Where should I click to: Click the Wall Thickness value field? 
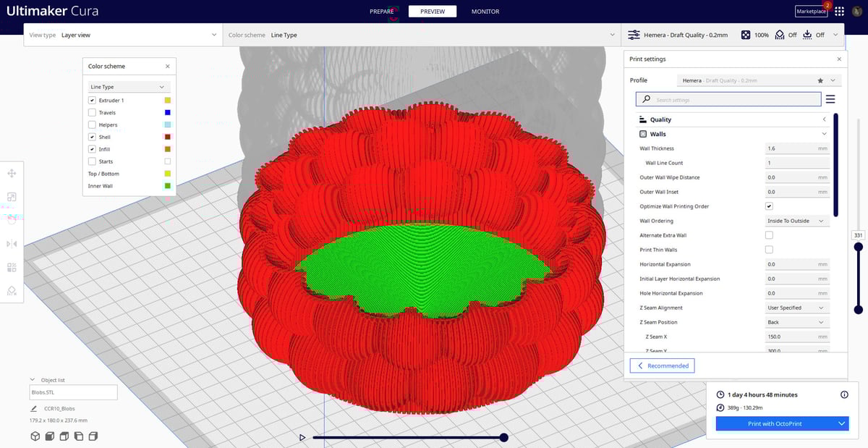[797, 148]
